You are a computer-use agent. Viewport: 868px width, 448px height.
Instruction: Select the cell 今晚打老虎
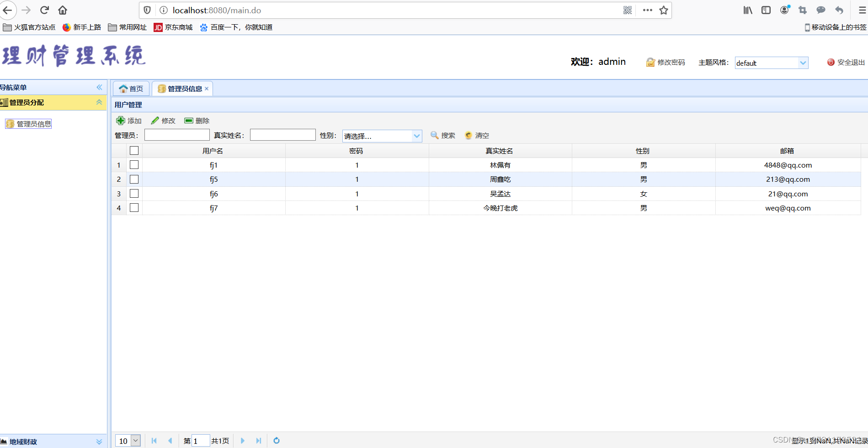tap(501, 208)
